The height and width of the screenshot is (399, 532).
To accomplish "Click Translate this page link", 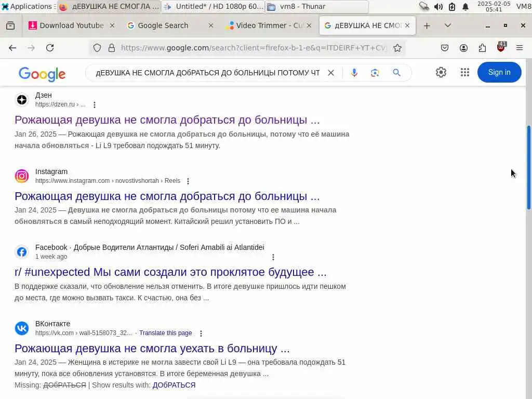I will [x=165, y=333].
